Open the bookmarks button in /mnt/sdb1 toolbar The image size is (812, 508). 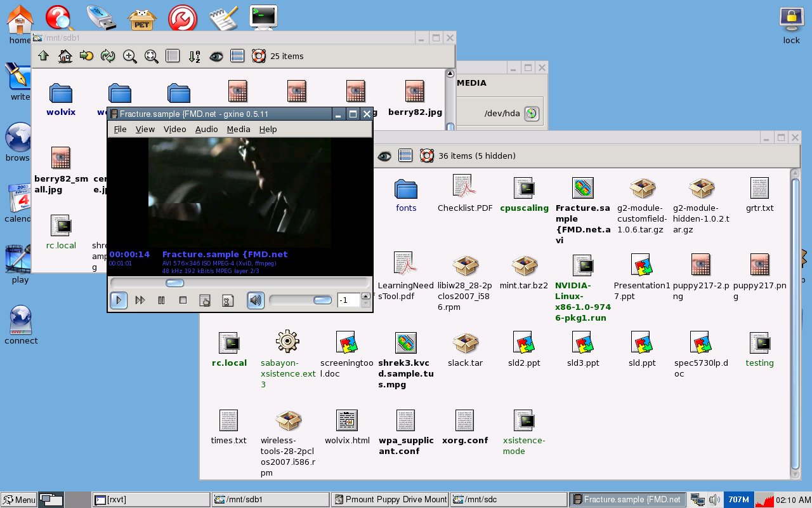[86, 56]
